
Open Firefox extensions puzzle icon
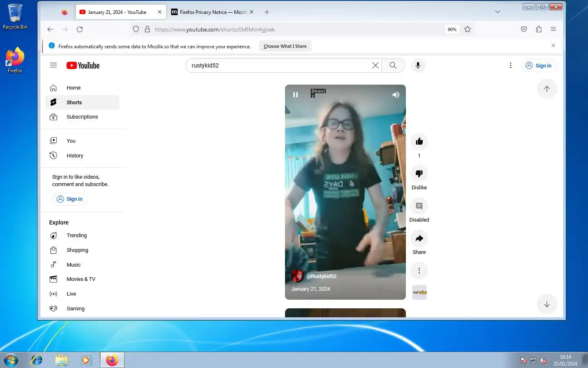coord(539,29)
